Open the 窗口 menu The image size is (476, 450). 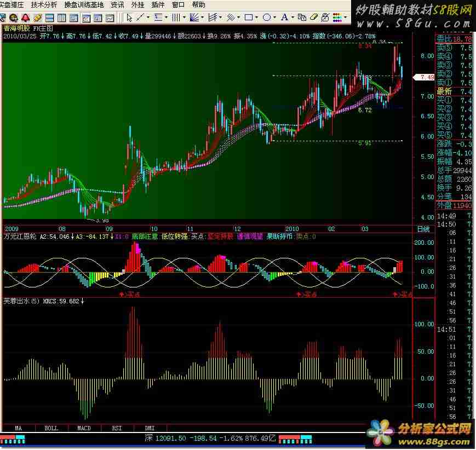(x=178, y=5)
